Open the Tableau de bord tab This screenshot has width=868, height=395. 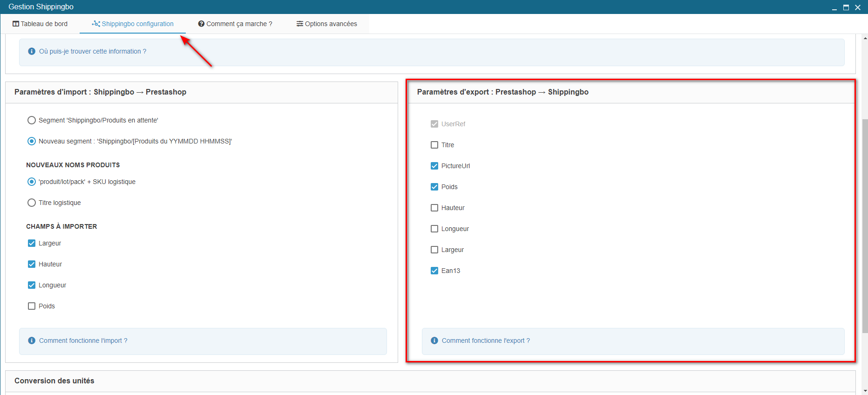40,24
